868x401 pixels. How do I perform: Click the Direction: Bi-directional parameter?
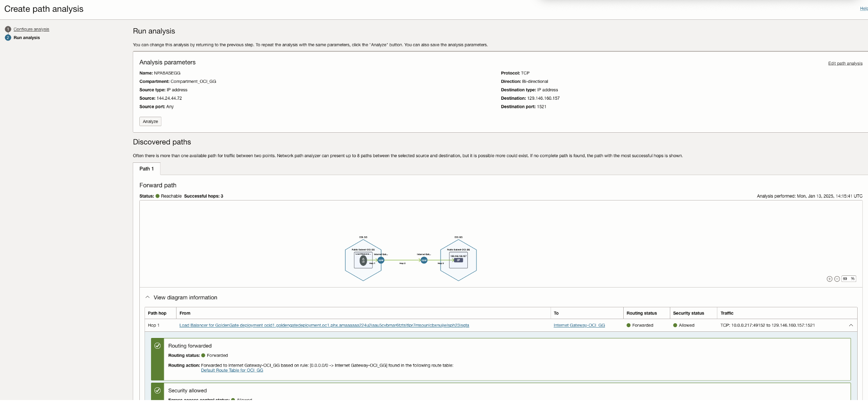point(525,81)
